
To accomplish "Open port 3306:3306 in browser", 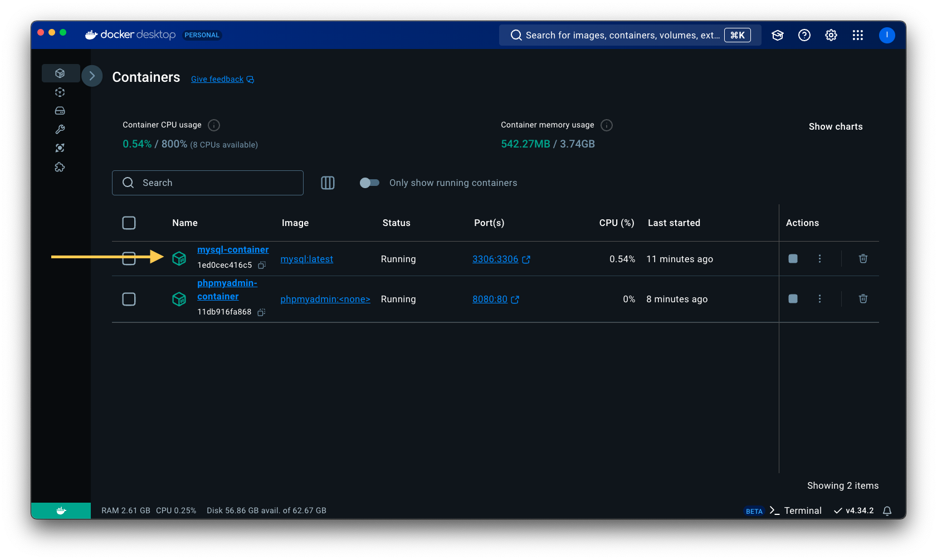I will click(501, 259).
